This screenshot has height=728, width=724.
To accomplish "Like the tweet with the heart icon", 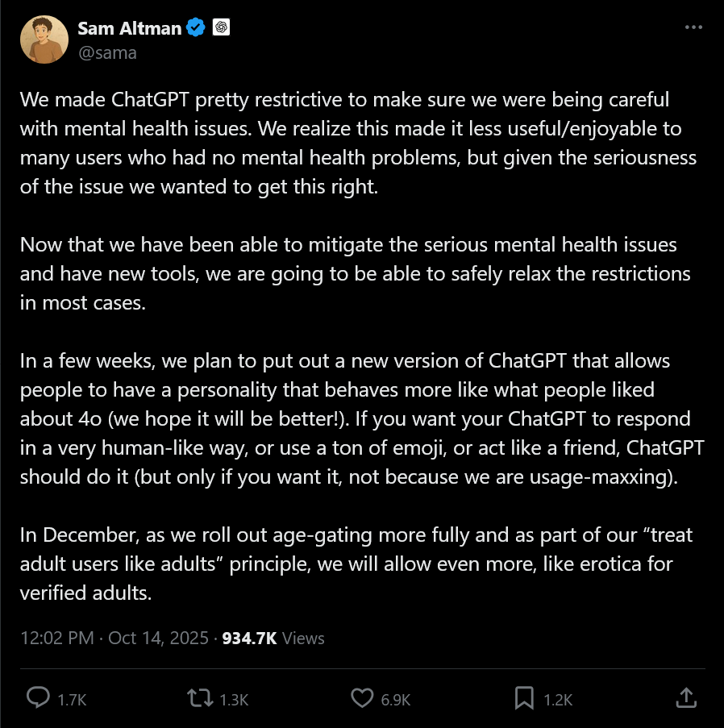I will (362, 697).
